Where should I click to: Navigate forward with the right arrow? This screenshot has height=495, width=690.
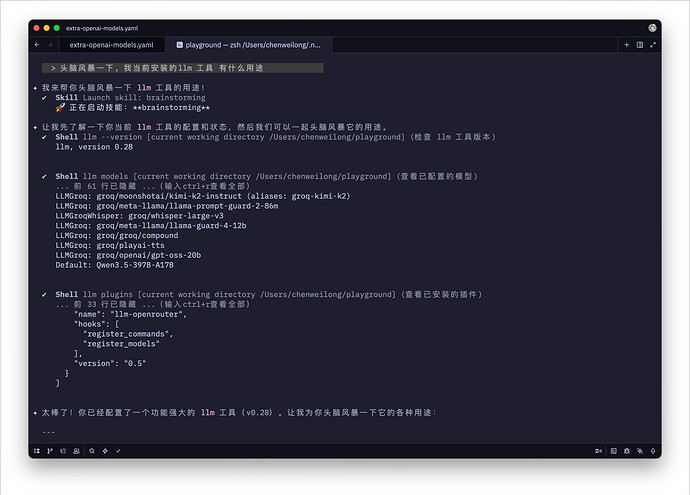51,45
